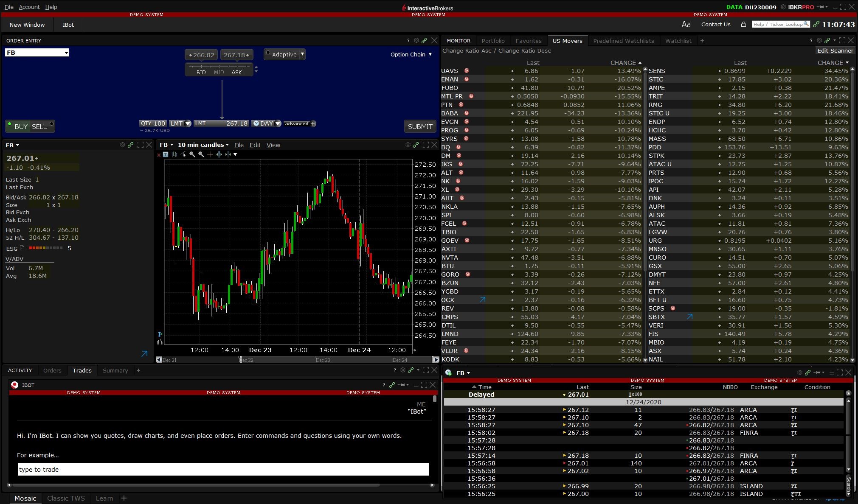This screenshot has height=504, width=858.
Task: Click the Order Entry window link-group chain icon
Action: (424, 41)
